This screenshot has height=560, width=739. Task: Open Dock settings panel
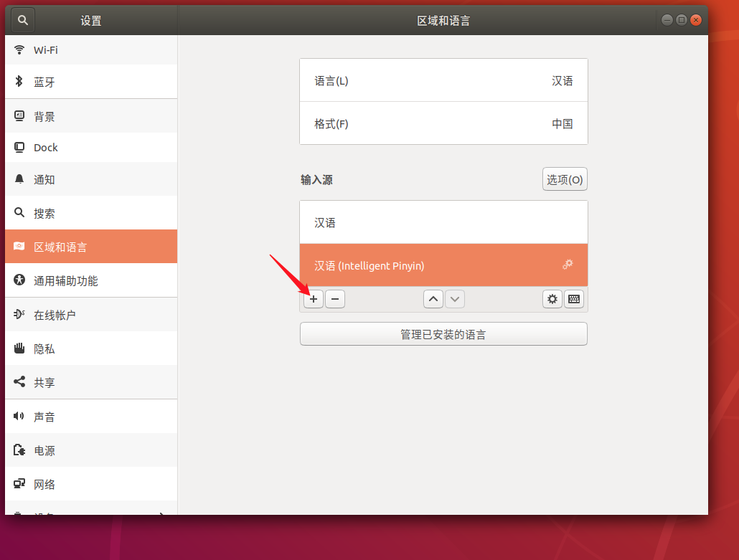[91, 148]
